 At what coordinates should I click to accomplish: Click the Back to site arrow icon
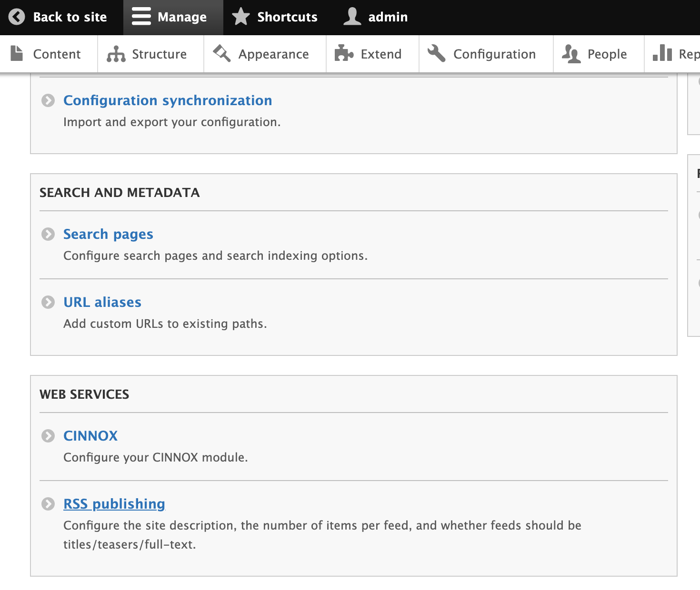click(x=17, y=17)
